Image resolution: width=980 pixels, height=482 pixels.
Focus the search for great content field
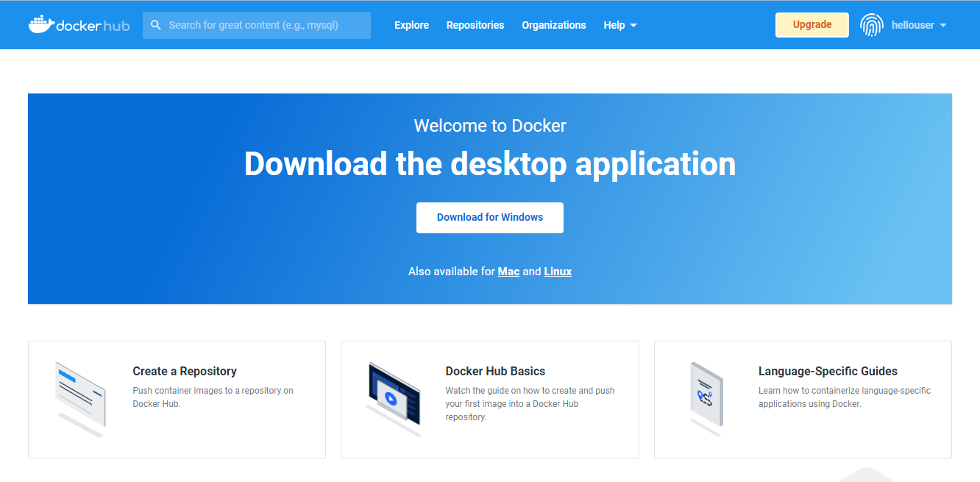click(265, 25)
